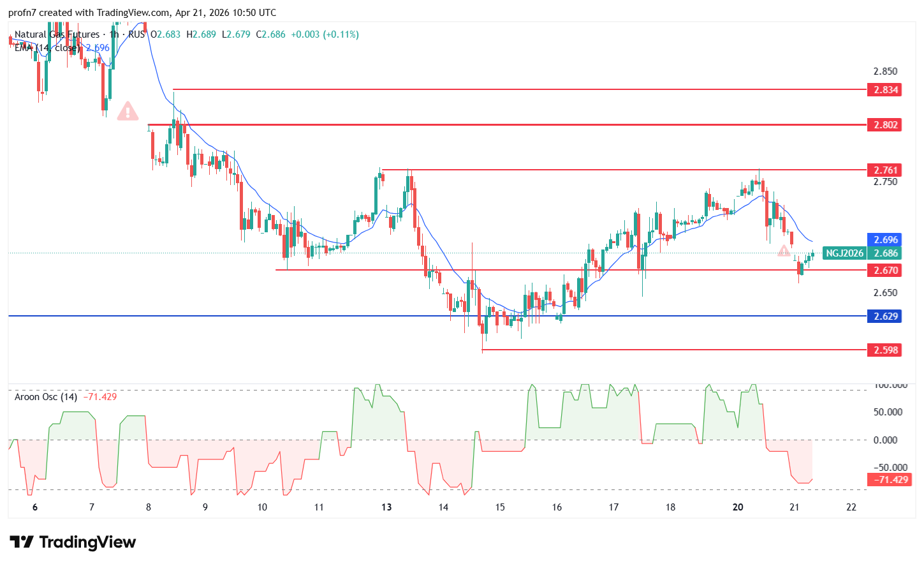This screenshot has width=924, height=566.
Task: Click the low price value L2.679
Action: click(236, 34)
